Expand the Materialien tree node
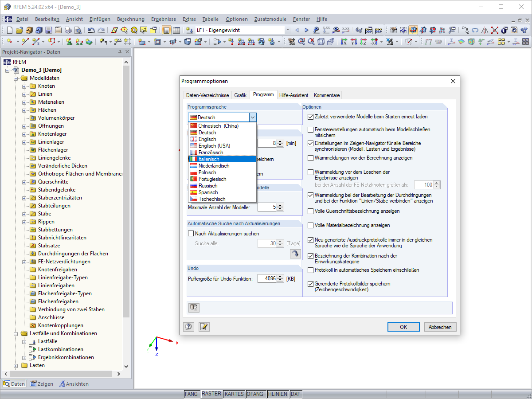The width and height of the screenshot is (532, 399). tap(24, 102)
